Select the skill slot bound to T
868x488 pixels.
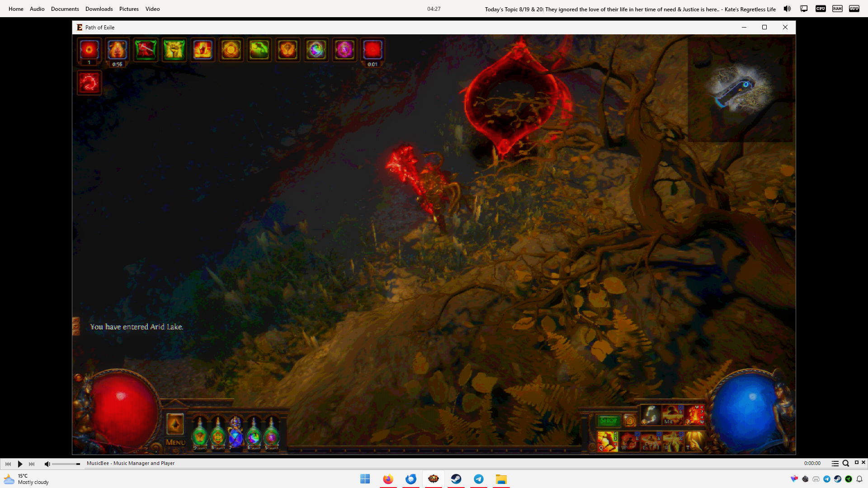click(x=694, y=441)
